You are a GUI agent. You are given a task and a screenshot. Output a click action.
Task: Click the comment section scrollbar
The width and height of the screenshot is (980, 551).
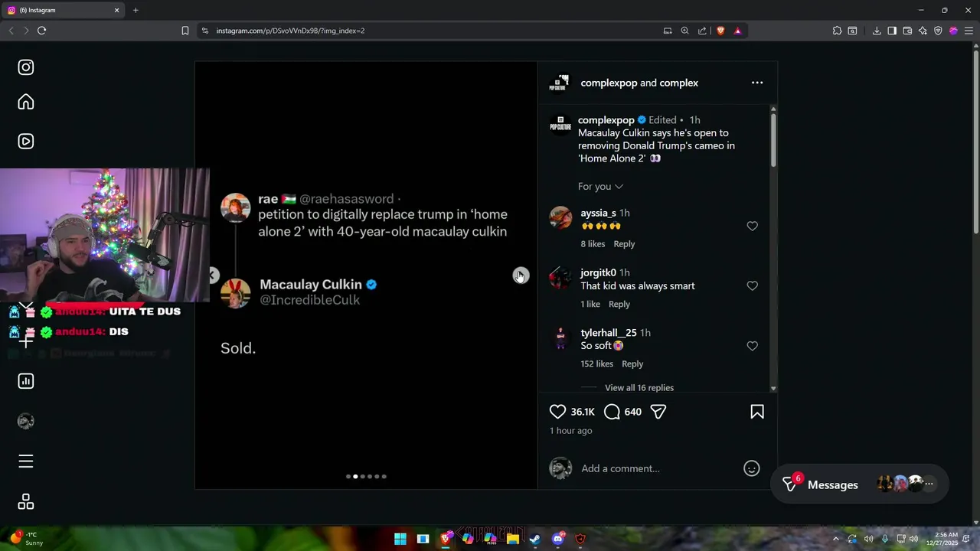773,139
